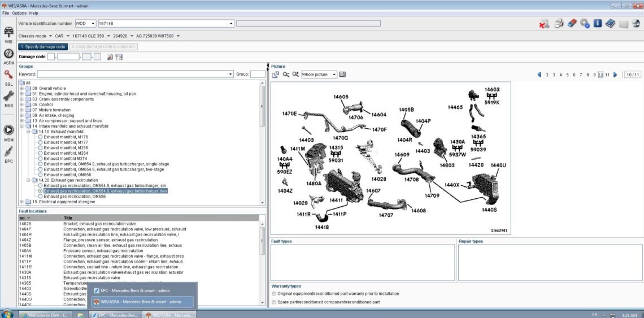Screen dimensions: 644x318
Task: Click the delete document red X icon
Action: (544, 24)
